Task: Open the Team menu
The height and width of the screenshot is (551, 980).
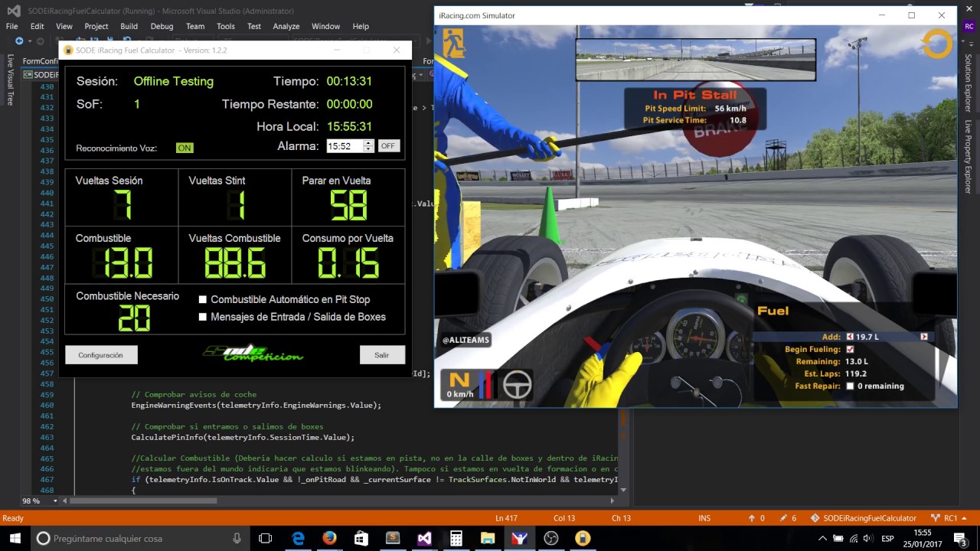Action: tap(195, 26)
